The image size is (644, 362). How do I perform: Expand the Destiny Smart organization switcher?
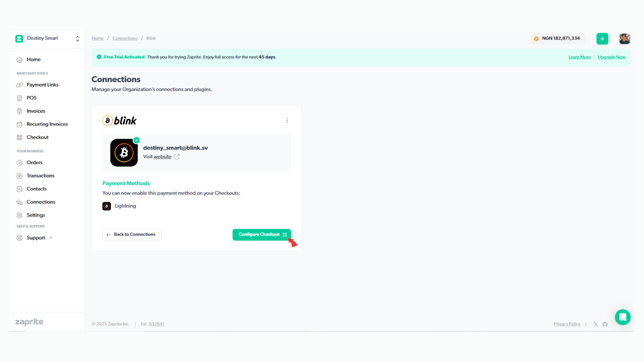point(77,39)
